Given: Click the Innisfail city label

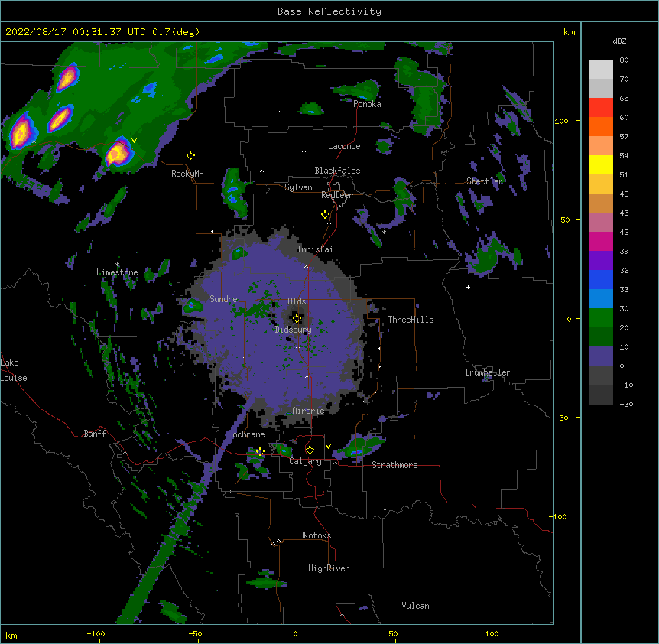Looking at the screenshot, I should [x=317, y=249].
